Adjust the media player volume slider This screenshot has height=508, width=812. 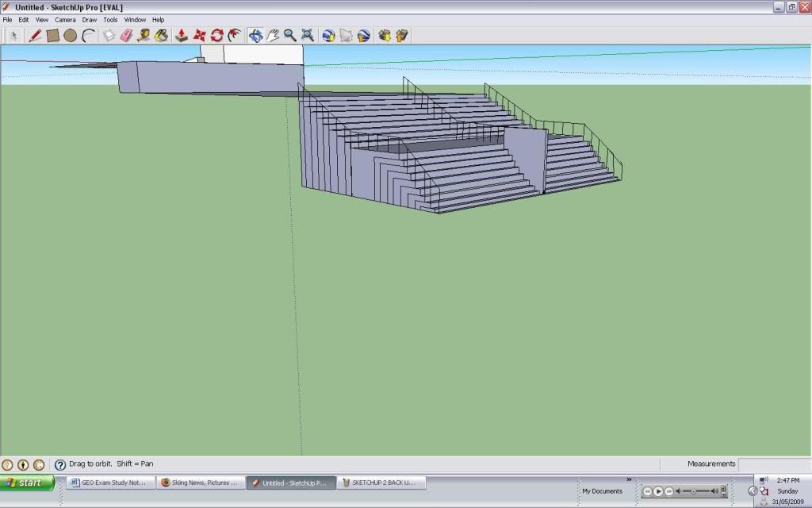tap(694, 491)
